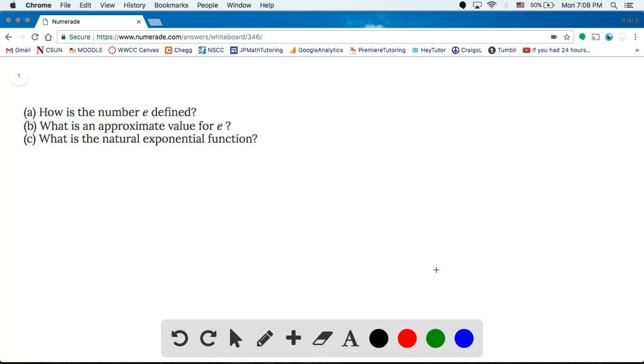Go back in browser history
Viewport: 644px width, 364px height.
click(x=9, y=37)
